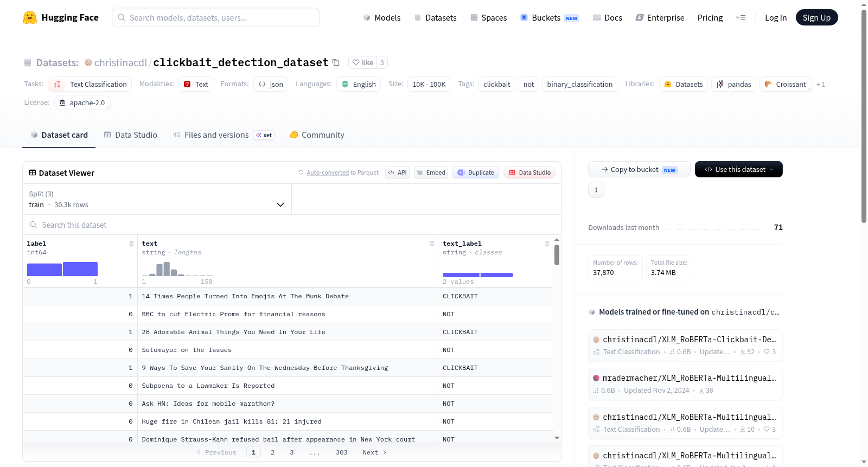The width and height of the screenshot is (868, 467).
Task: Open the three-dot more options button
Action: (596, 190)
